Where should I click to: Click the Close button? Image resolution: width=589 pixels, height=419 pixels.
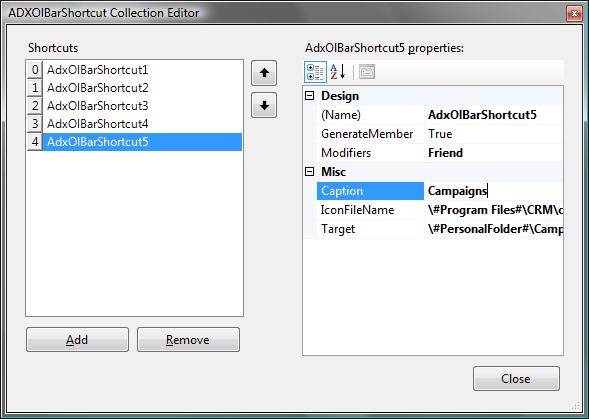(x=516, y=378)
